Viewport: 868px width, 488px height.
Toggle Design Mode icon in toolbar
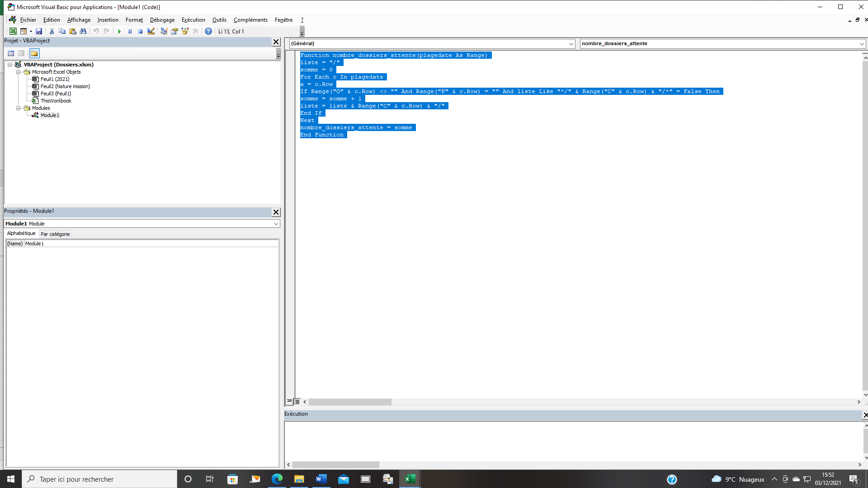[151, 31]
